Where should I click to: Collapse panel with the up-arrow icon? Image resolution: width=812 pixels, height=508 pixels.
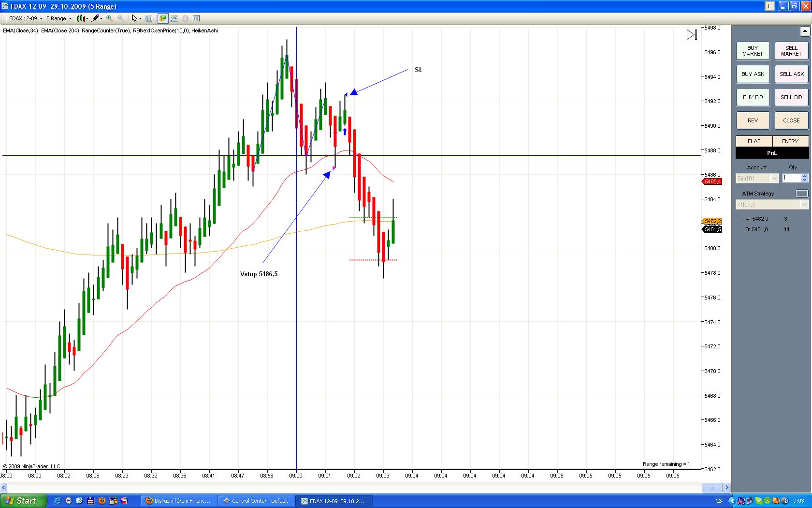pyautogui.click(x=805, y=31)
